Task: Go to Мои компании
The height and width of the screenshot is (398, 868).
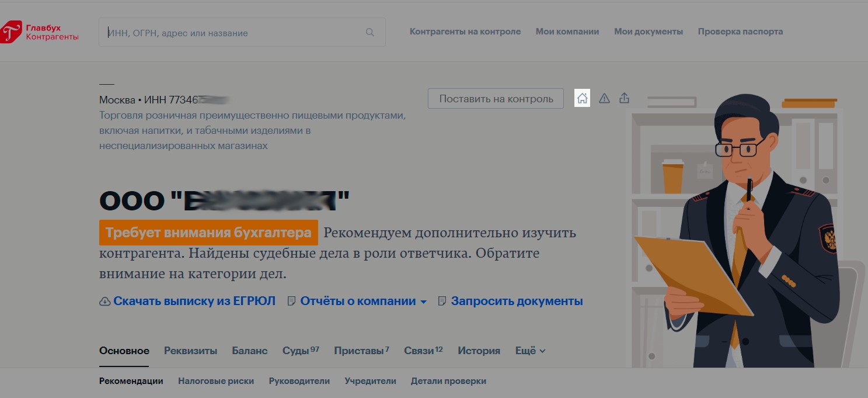Action: tap(567, 32)
